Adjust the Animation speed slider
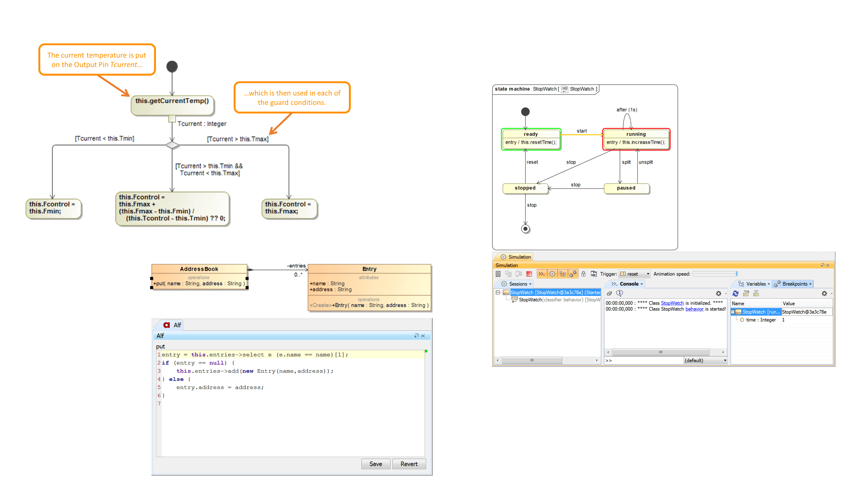This screenshot has height=488, width=868. pos(715,274)
